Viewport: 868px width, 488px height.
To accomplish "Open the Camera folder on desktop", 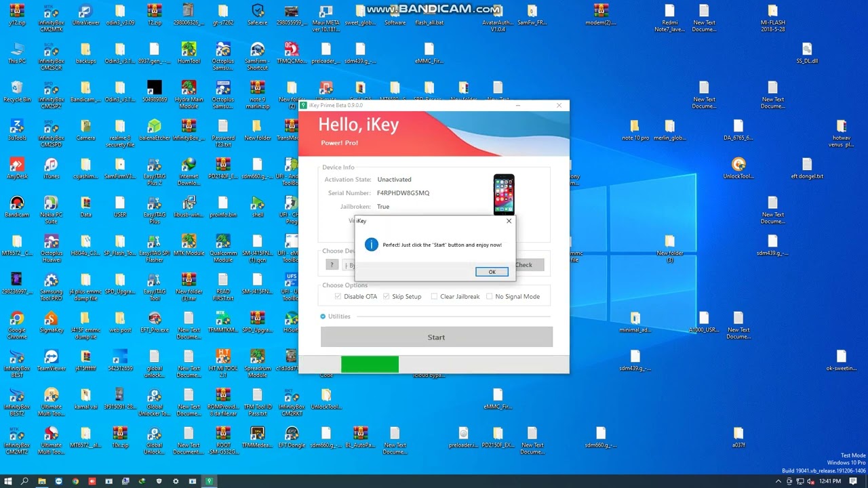I will (x=85, y=129).
